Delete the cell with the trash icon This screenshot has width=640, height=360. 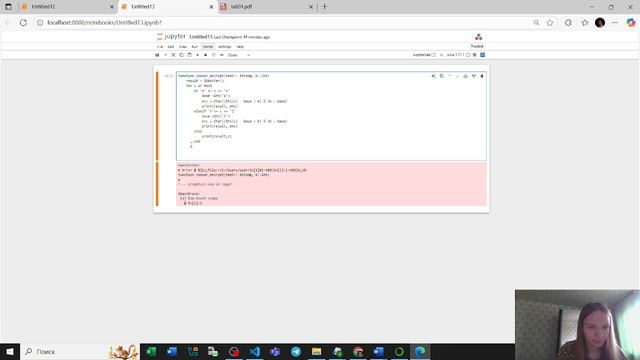point(482,76)
